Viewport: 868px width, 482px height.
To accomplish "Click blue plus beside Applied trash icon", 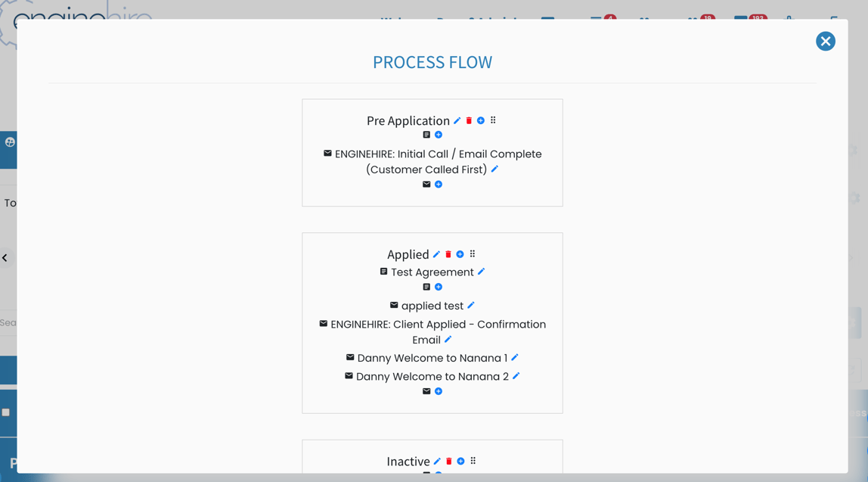I will (x=460, y=255).
